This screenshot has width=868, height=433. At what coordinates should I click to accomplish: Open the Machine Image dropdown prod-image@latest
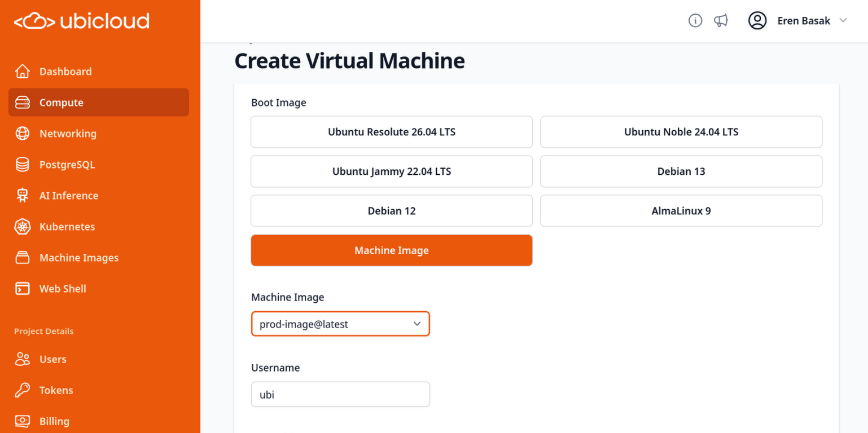340,324
